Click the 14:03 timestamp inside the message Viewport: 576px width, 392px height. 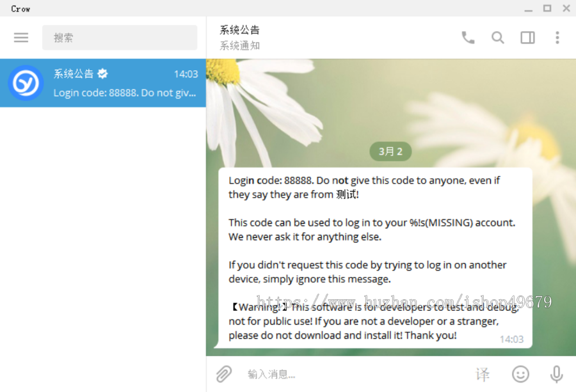pos(511,339)
